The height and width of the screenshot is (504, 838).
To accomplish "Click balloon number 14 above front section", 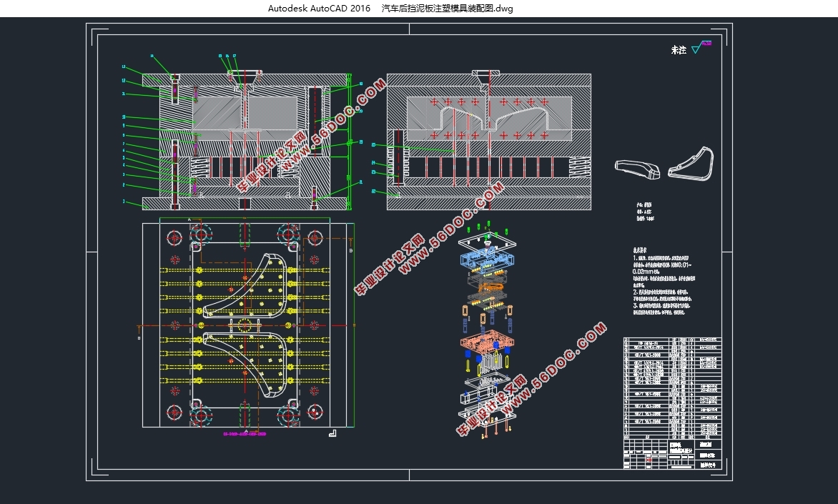I will tap(152, 56).
